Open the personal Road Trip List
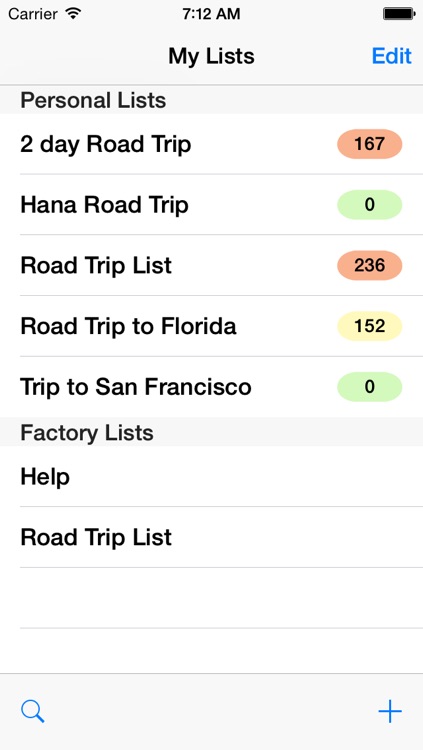 click(212, 265)
